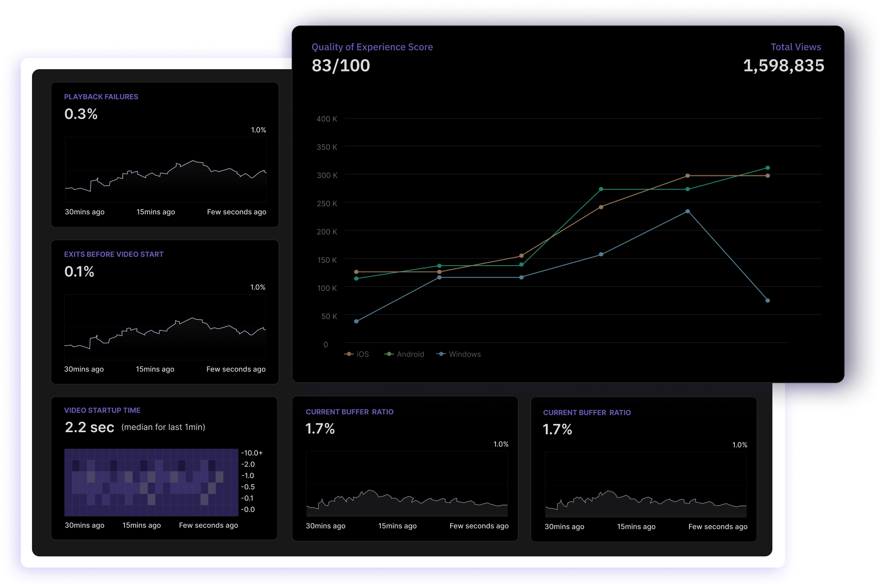Click the PLAYBACK FAILURES heading
Viewport: 884px width, 588px height.
[101, 97]
